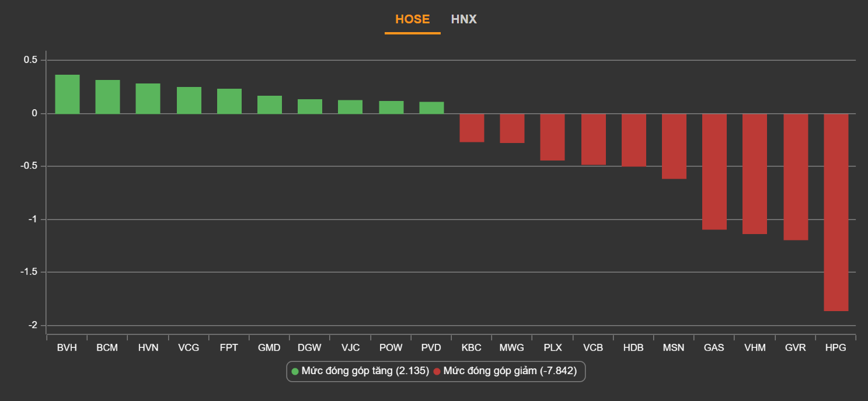This screenshot has height=401, width=868.
Task: Select the GVR red bar
Action: click(x=795, y=176)
